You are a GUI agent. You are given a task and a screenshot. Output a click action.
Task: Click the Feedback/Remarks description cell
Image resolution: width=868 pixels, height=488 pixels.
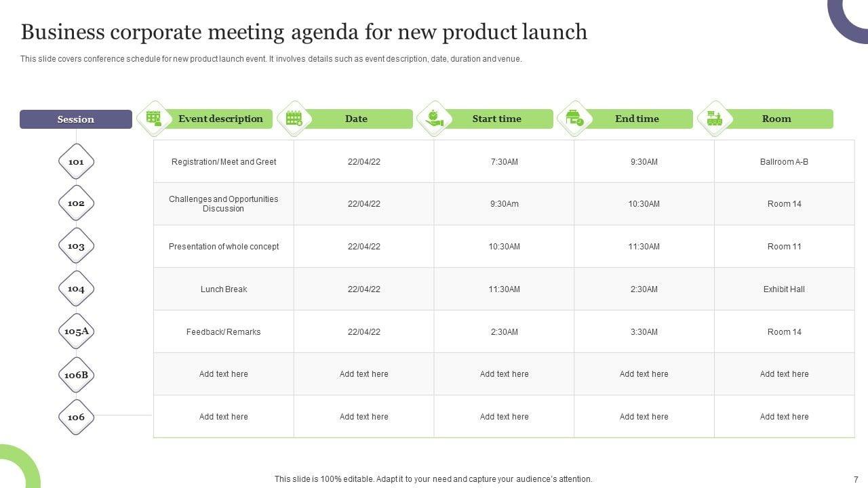(224, 332)
